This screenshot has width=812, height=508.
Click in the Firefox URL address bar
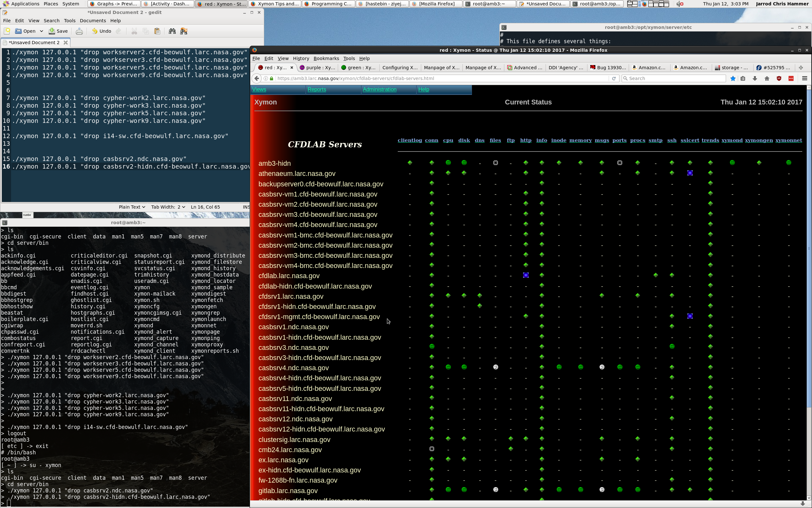(436, 79)
